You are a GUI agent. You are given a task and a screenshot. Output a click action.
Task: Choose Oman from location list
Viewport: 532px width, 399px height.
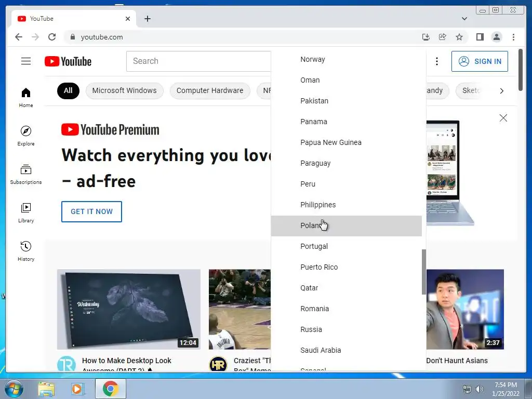[346, 80]
